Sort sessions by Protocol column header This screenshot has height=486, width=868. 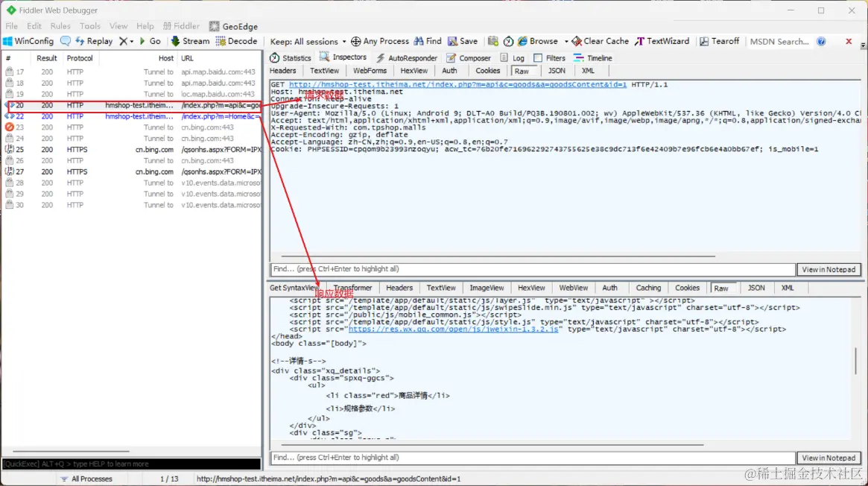point(80,58)
